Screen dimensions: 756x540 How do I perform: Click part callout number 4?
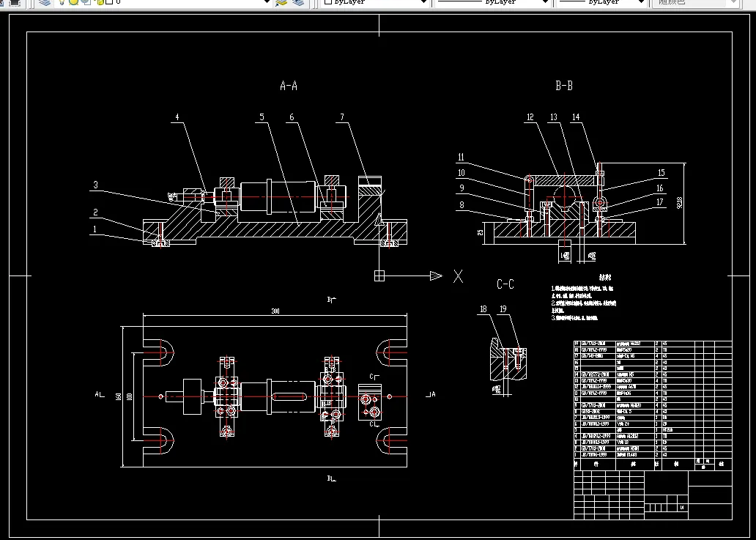[177, 117]
